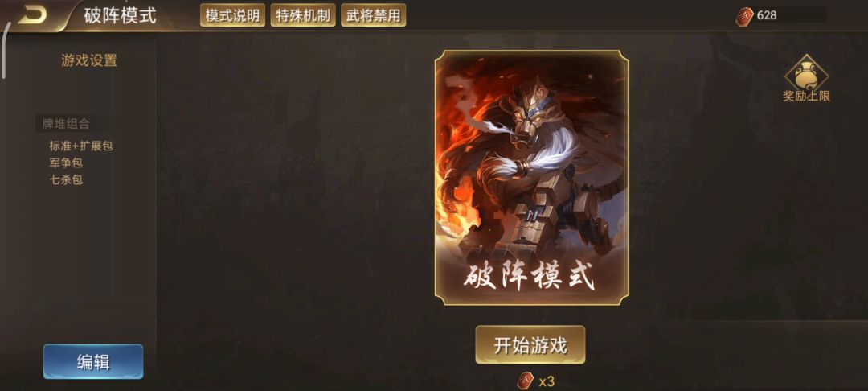
Task: Open 特殊机制 special mechanics
Action: [x=303, y=15]
